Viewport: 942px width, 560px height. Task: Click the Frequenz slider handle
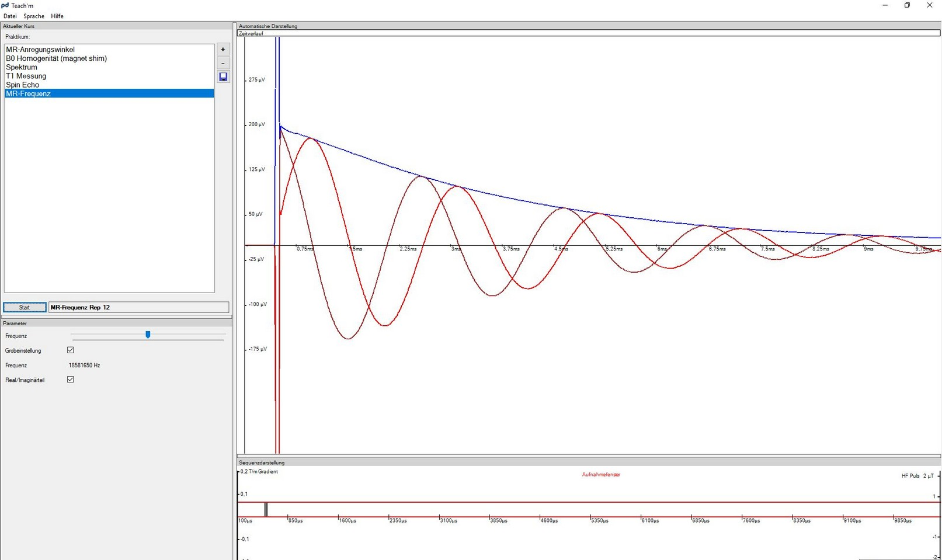(x=148, y=335)
